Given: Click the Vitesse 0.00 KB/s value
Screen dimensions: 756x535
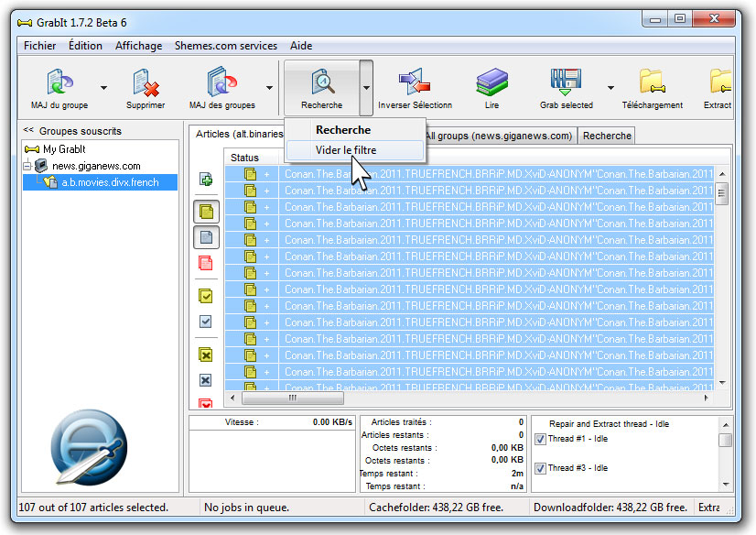Looking at the screenshot, I should point(332,422).
